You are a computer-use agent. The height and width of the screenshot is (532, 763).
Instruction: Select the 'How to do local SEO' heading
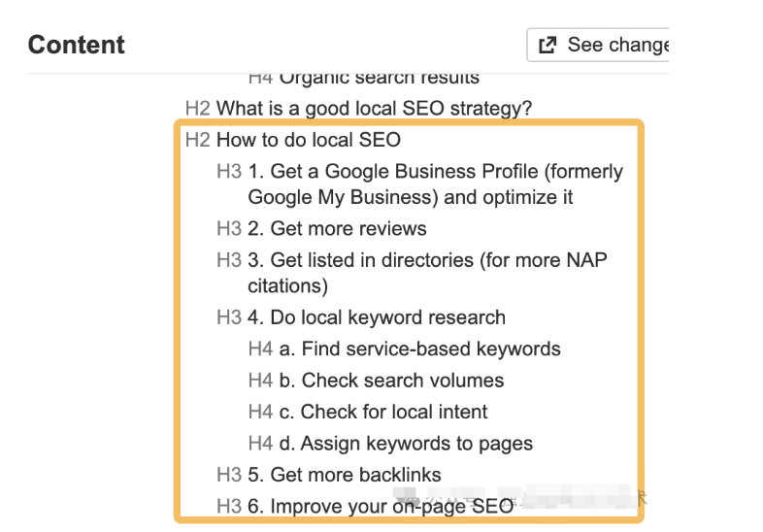coord(308,140)
